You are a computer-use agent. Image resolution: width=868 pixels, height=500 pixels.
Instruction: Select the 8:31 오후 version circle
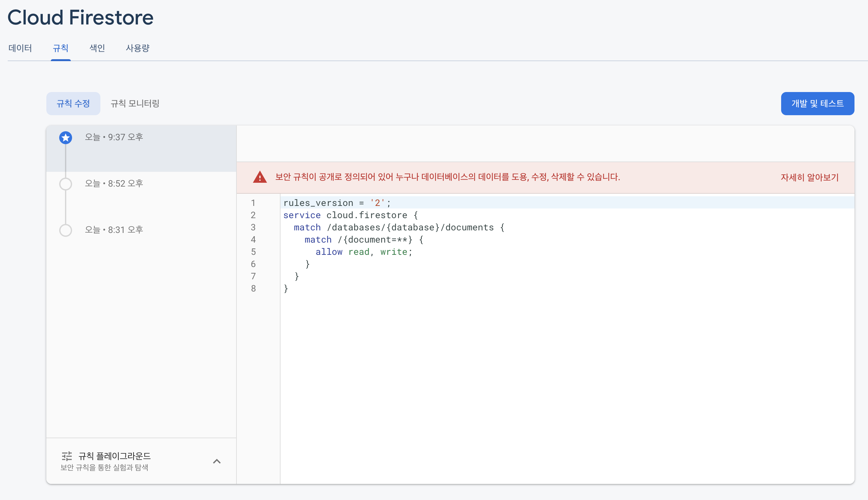[66, 230]
